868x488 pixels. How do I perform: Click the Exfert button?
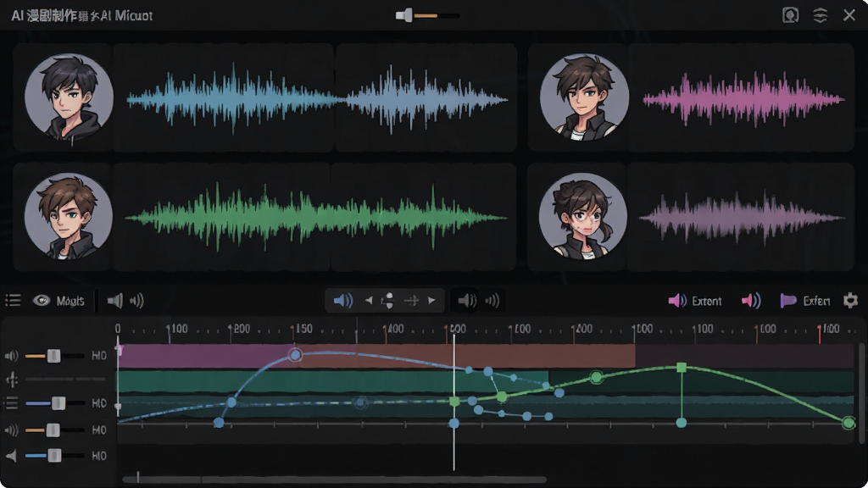[816, 301]
